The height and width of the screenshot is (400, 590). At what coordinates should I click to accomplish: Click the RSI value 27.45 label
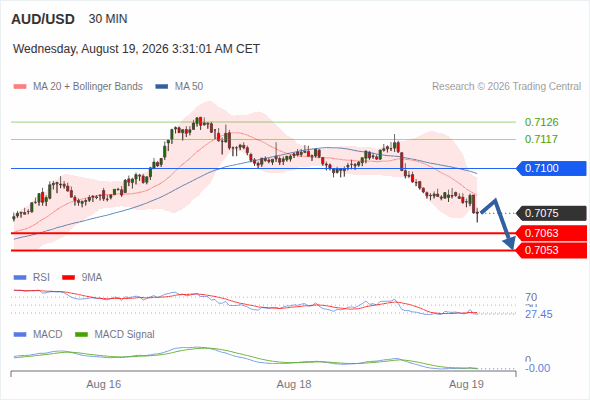(x=539, y=314)
